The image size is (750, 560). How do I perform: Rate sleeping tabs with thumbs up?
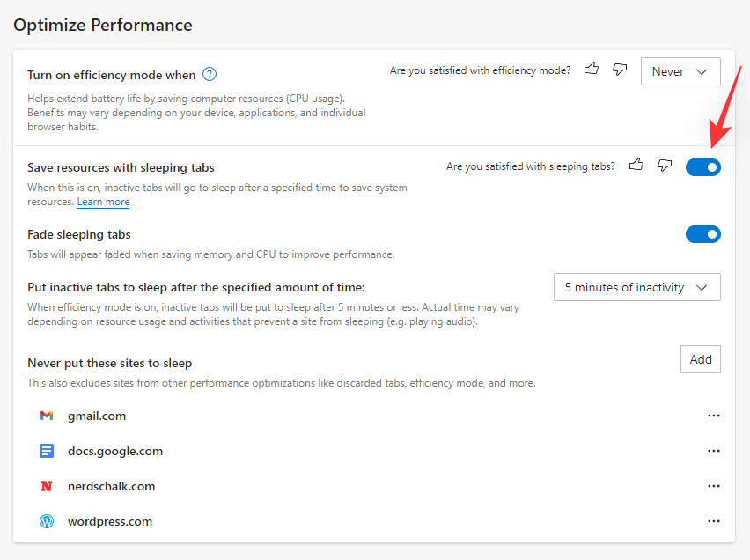click(x=636, y=165)
